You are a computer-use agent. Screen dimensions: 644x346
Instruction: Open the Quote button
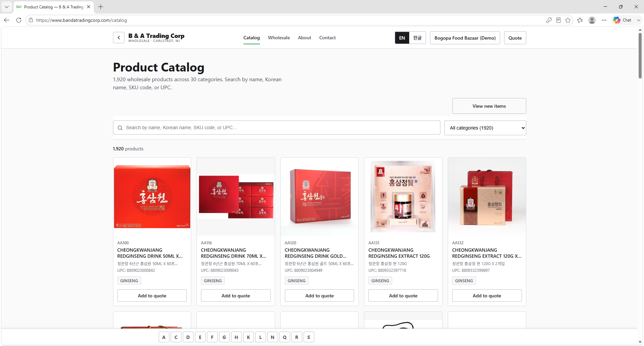[515, 38]
